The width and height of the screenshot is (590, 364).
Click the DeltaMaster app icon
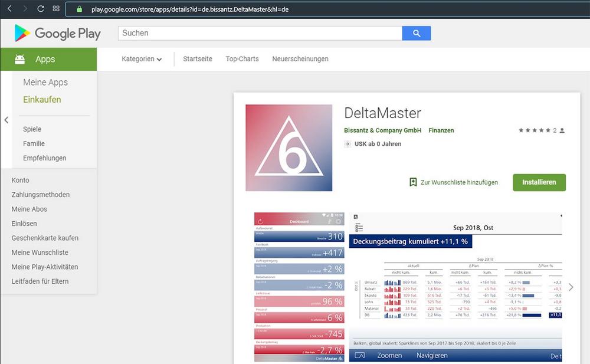click(289, 147)
